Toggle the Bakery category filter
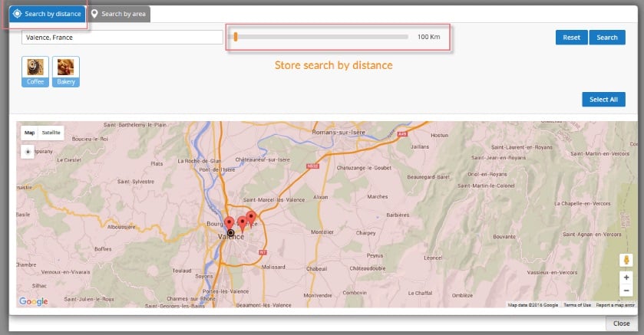The height and width of the screenshot is (335, 644). coord(66,72)
